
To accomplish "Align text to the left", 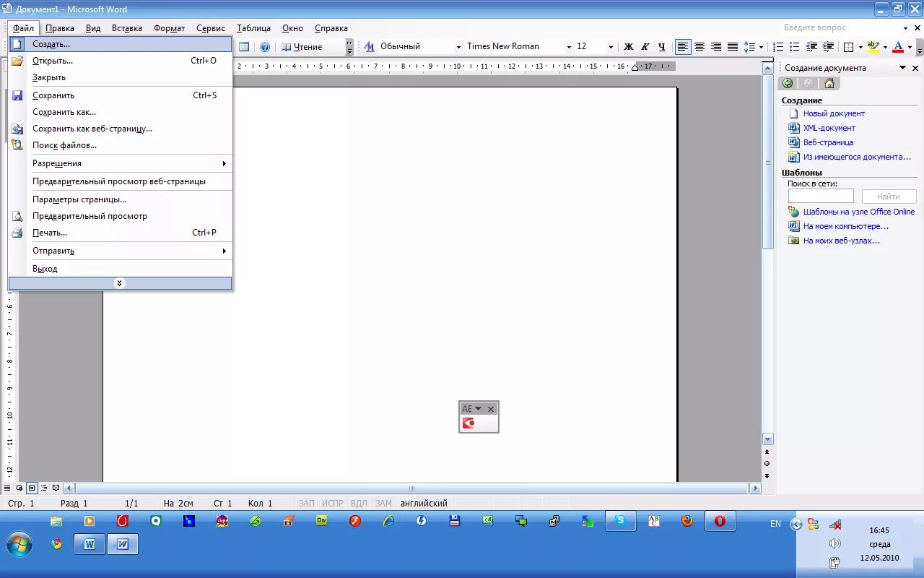I will pyautogui.click(x=683, y=47).
